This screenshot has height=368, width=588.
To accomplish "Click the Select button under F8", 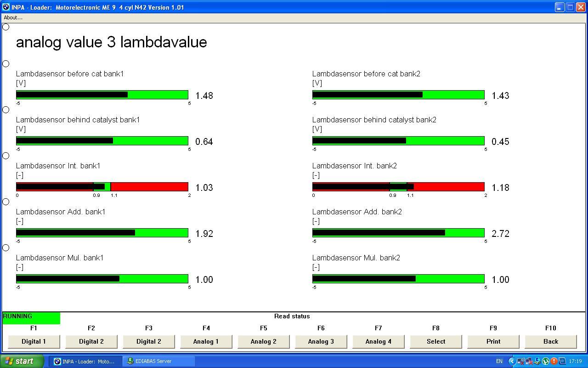I will pyautogui.click(x=435, y=341).
